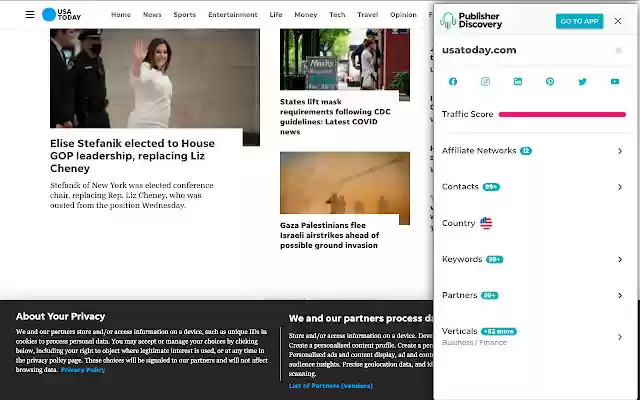The height and width of the screenshot is (400, 640).
Task: Open the Entertainment nav item
Action: pos(233,15)
